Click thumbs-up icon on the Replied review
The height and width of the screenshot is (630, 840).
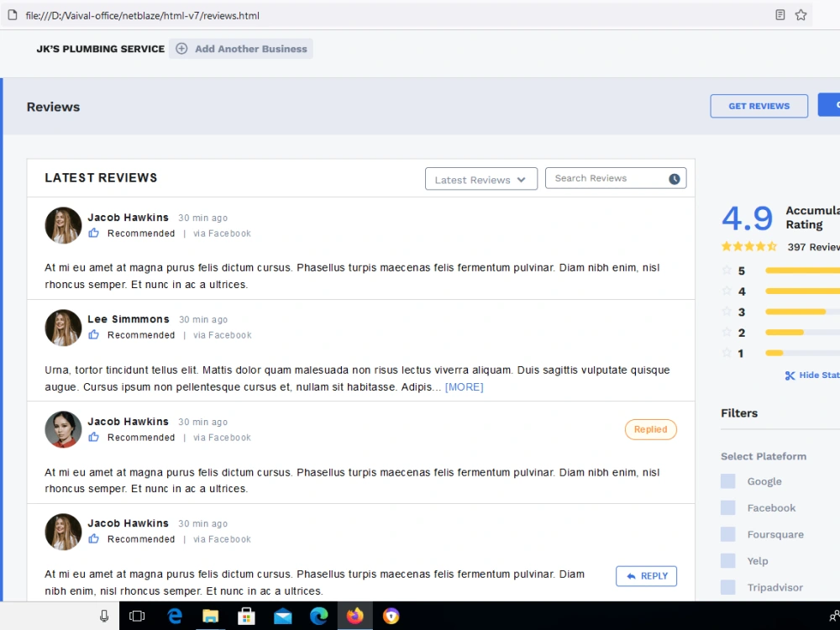click(94, 437)
